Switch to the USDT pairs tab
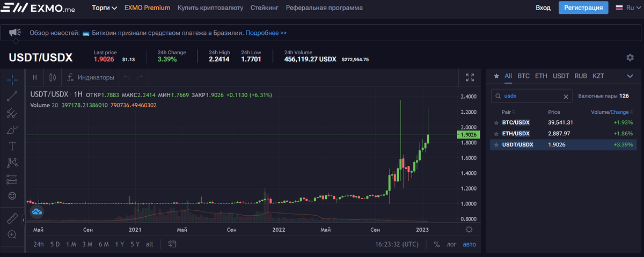This screenshot has height=257, width=644. pyautogui.click(x=561, y=76)
